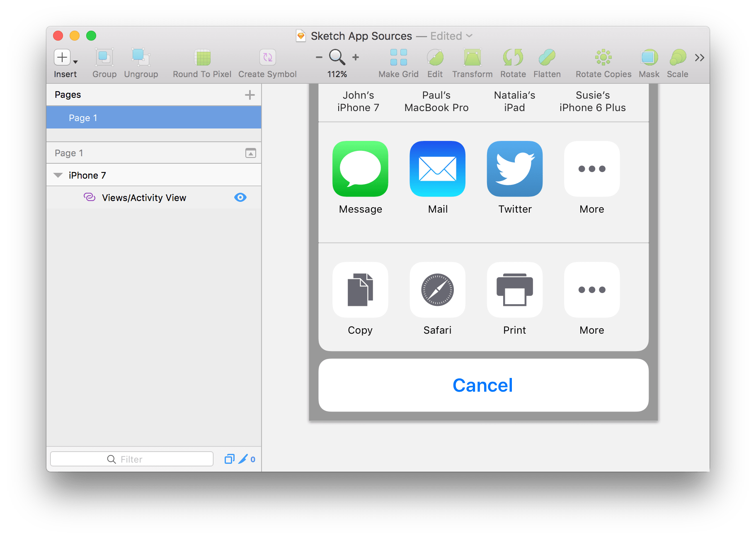Flatten the selection using the toolbar
This screenshot has height=538, width=756.
point(547,58)
